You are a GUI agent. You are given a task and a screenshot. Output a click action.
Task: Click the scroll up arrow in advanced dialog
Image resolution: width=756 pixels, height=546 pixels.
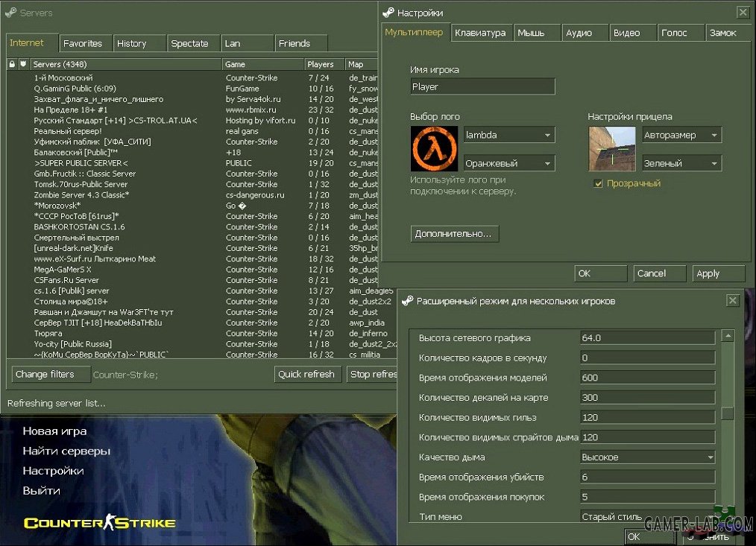point(728,335)
